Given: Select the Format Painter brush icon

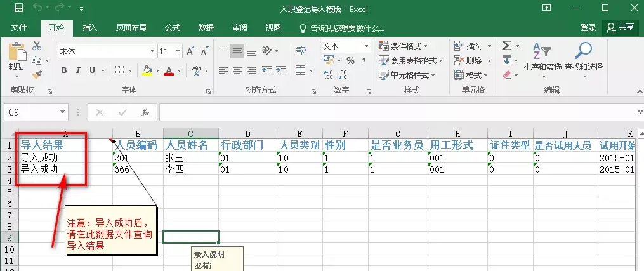Looking at the screenshot, I should point(37,74).
